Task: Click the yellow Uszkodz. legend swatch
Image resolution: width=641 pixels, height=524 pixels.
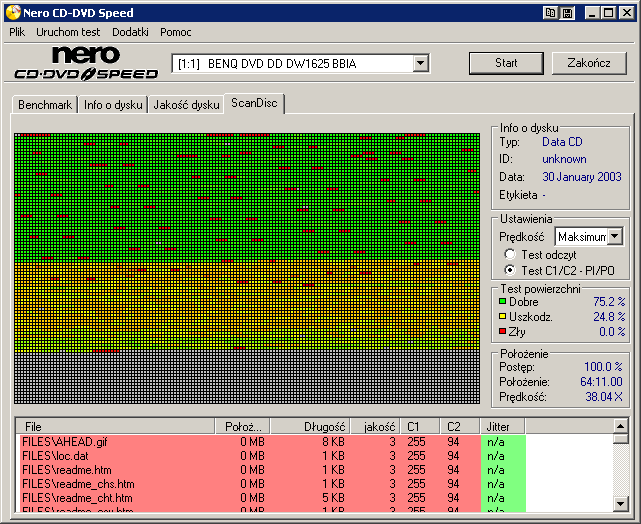Action: pyautogui.click(x=502, y=316)
